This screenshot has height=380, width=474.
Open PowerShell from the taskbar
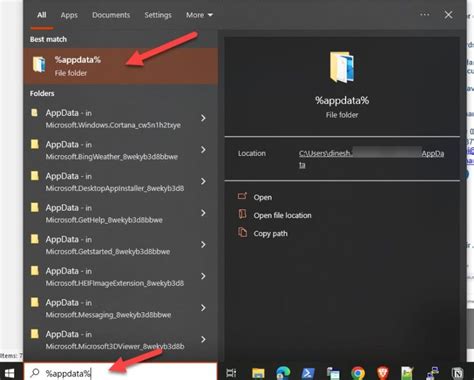(x=308, y=373)
